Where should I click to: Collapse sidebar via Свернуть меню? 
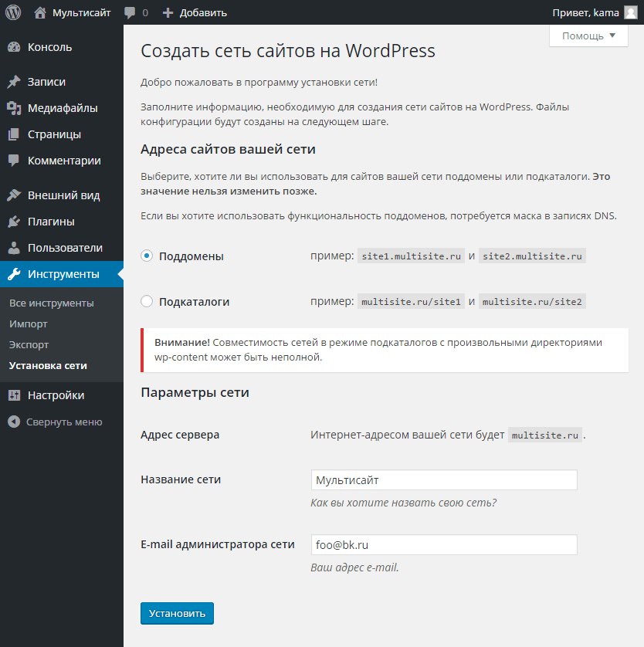pos(55,422)
